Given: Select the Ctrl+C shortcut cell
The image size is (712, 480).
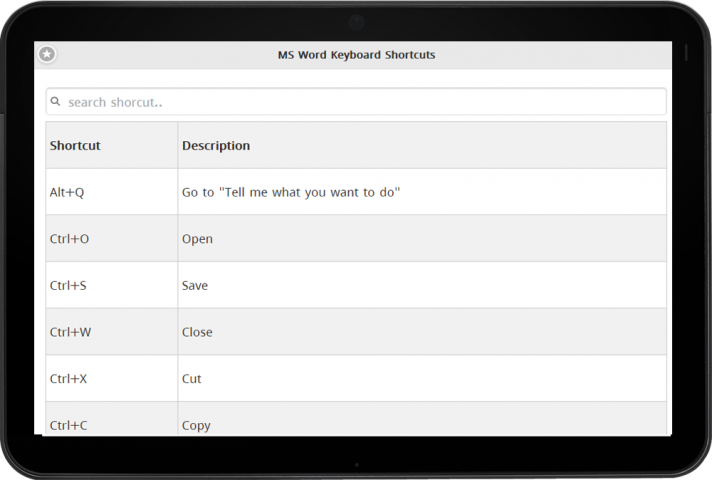Looking at the screenshot, I should pos(68,425).
